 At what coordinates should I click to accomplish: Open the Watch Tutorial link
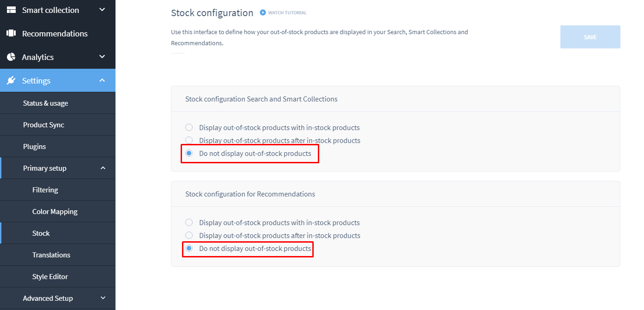click(x=287, y=13)
